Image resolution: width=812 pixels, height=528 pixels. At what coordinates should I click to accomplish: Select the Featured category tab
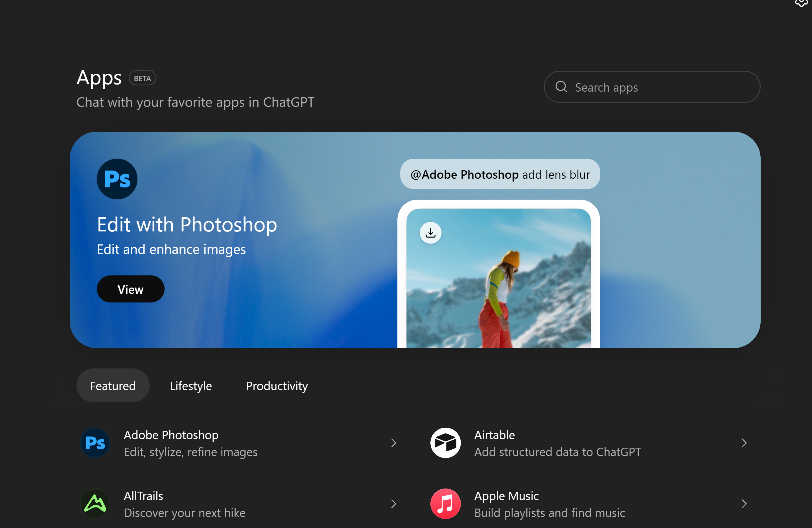(113, 386)
